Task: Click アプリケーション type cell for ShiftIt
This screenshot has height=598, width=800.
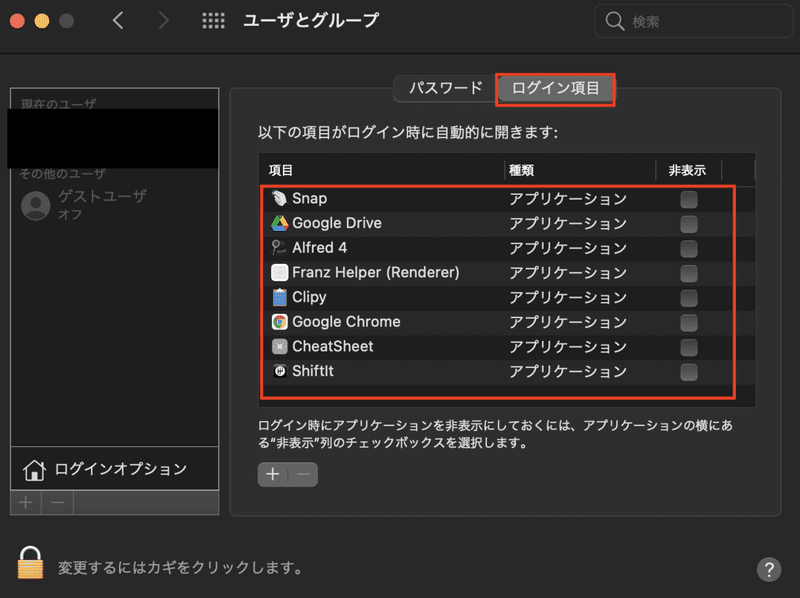Action: tap(568, 372)
